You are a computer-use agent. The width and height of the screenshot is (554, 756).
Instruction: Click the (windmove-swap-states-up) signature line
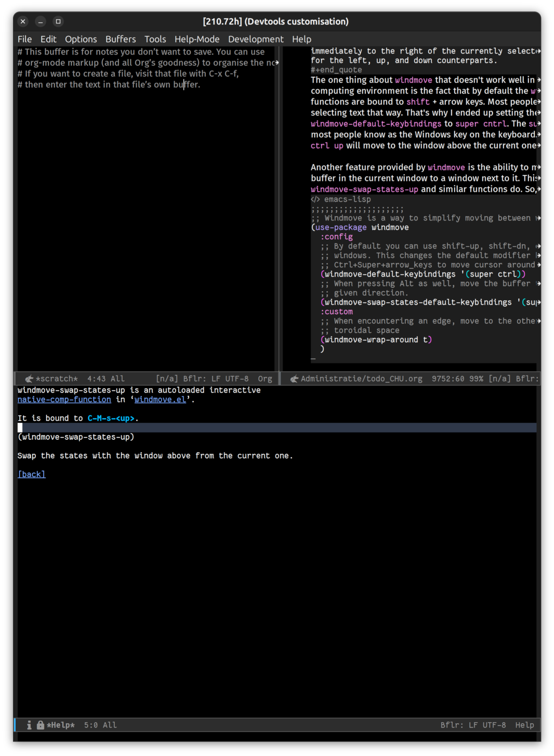point(76,437)
